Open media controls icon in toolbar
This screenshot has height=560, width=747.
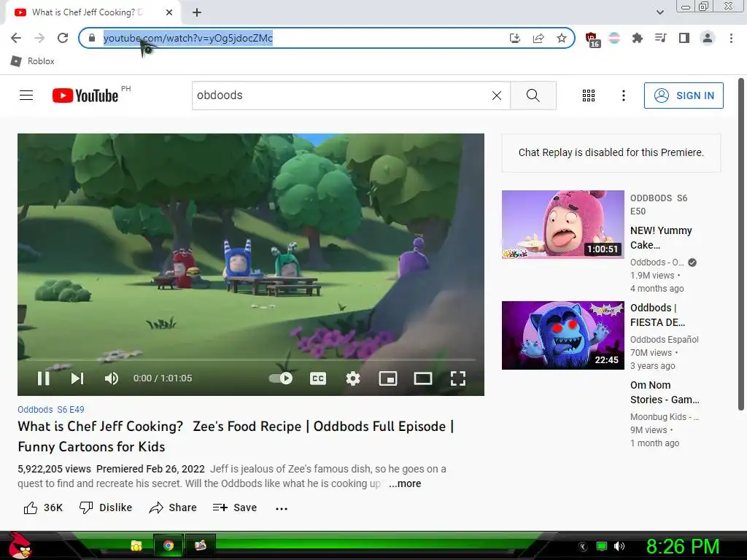660,38
